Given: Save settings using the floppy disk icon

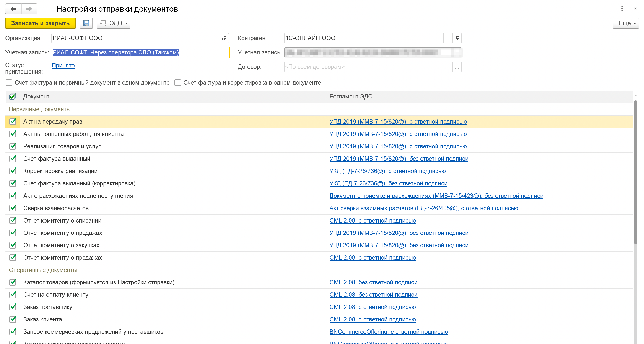Looking at the screenshot, I should click(x=86, y=23).
